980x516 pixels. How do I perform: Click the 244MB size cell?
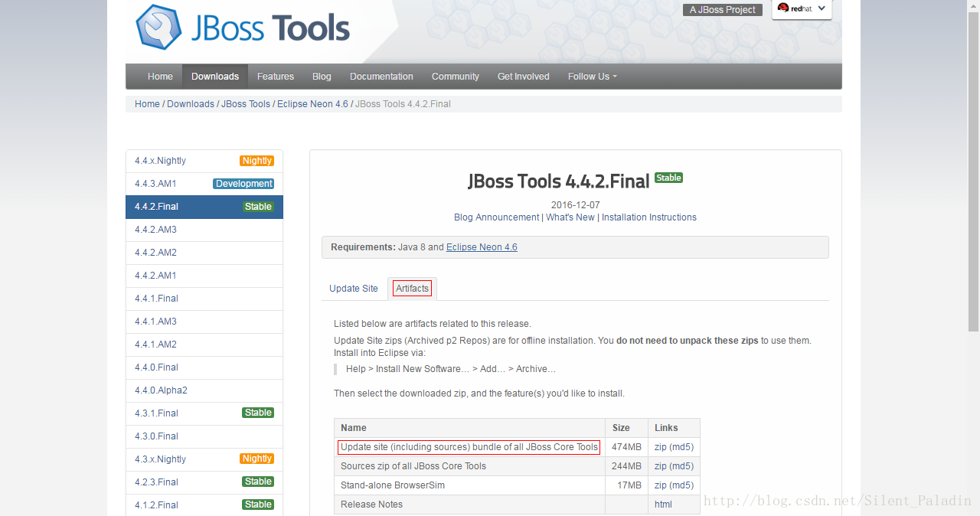626,466
